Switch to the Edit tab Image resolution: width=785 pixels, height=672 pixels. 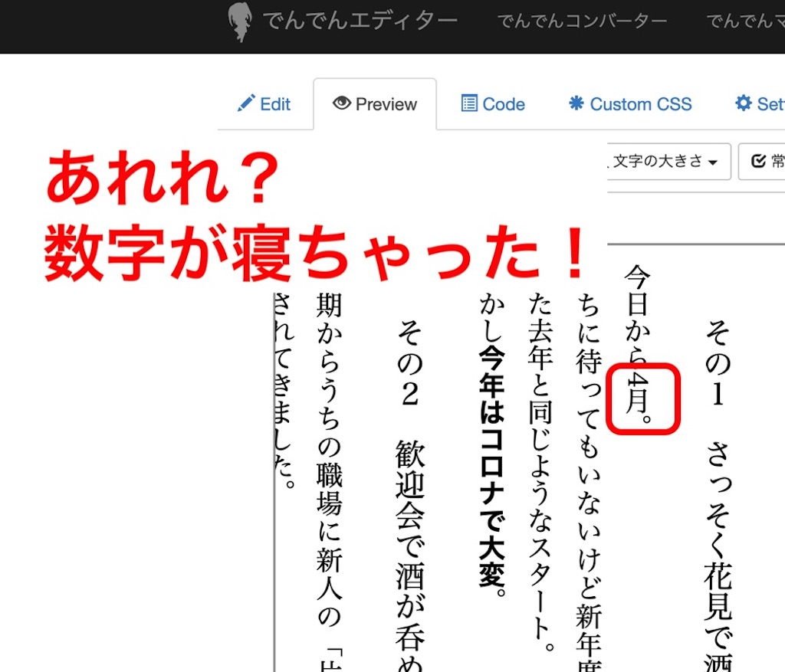pos(264,104)
